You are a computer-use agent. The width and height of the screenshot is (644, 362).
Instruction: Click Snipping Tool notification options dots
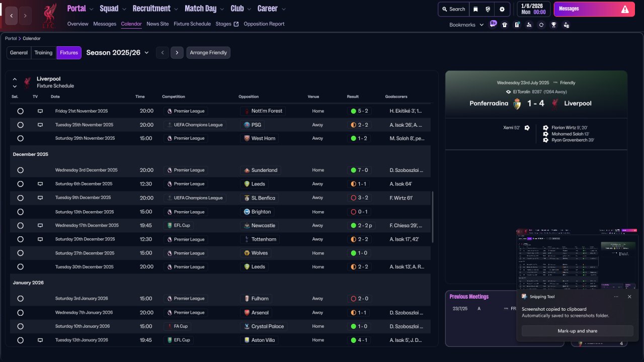click(616, 297)
